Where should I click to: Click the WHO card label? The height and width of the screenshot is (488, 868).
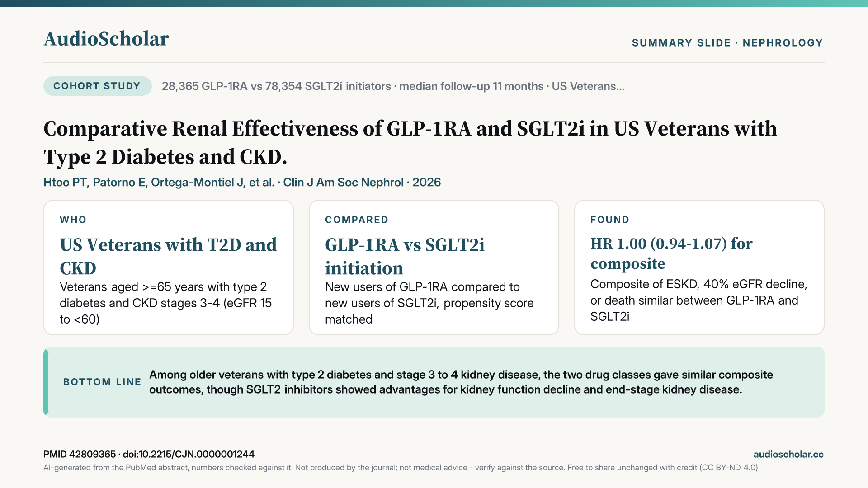[x=73, y=220]
